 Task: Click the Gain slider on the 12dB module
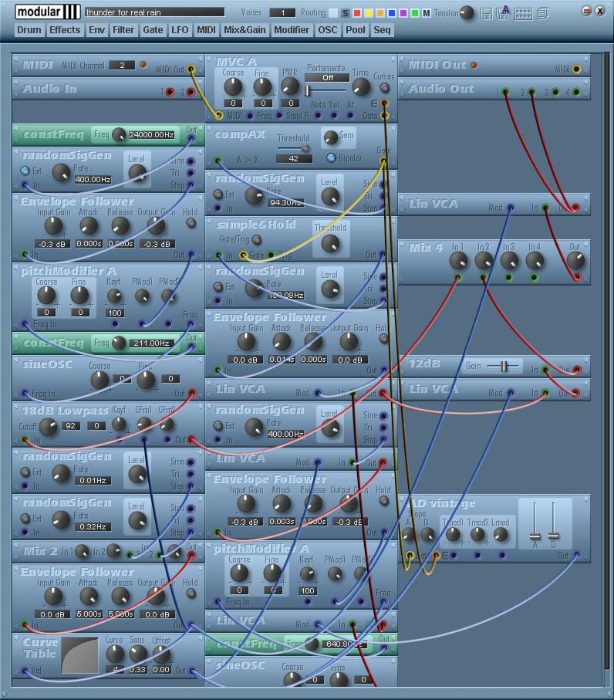click(504, 367)
